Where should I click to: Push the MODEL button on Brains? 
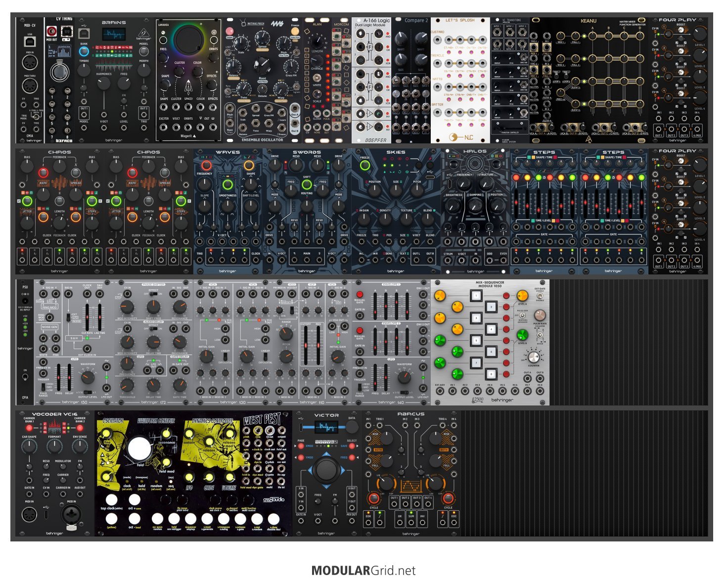[144, 51]
